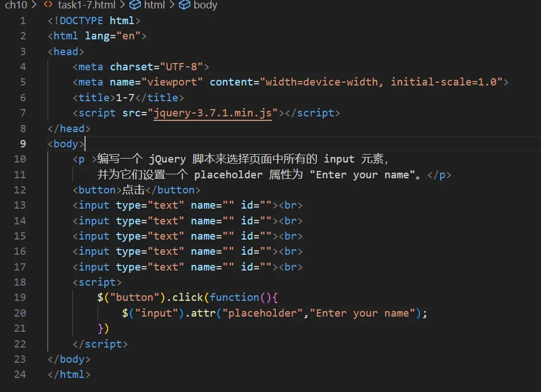This screenshot has height=392, width=541.
Task: Place cursor on opening body tag
Action: [x=66, y=144]
